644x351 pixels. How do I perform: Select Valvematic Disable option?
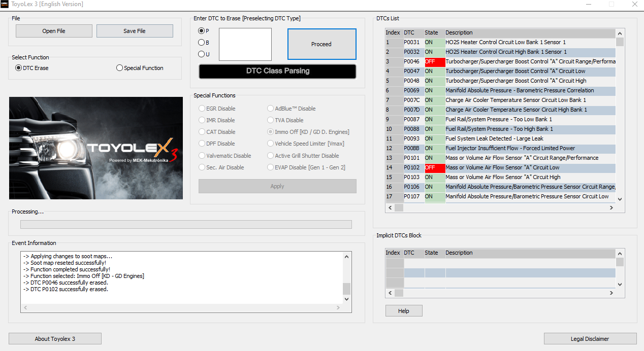click(x=225, y=156)
